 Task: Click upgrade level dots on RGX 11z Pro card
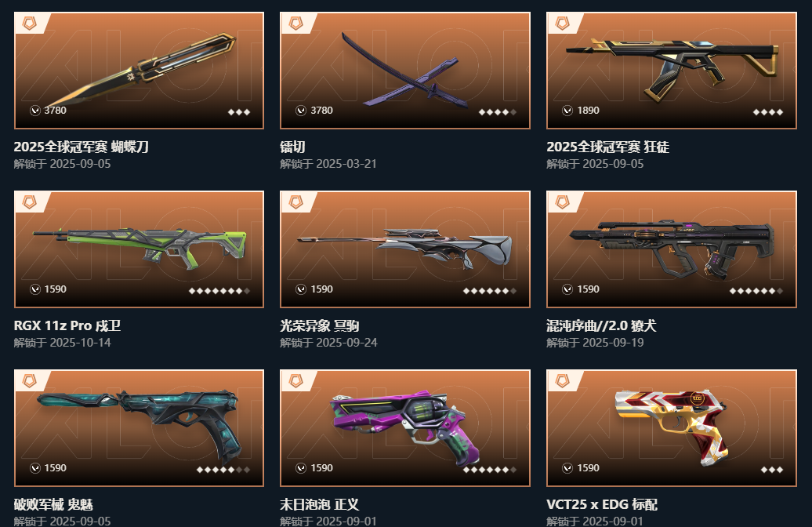click(x=219, y=291)
